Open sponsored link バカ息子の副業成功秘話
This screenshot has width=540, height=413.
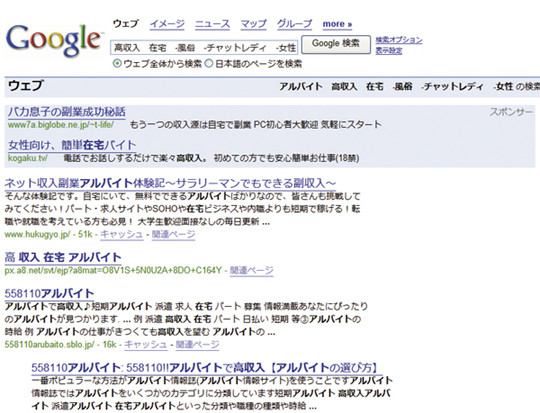[x=67, y=112]
